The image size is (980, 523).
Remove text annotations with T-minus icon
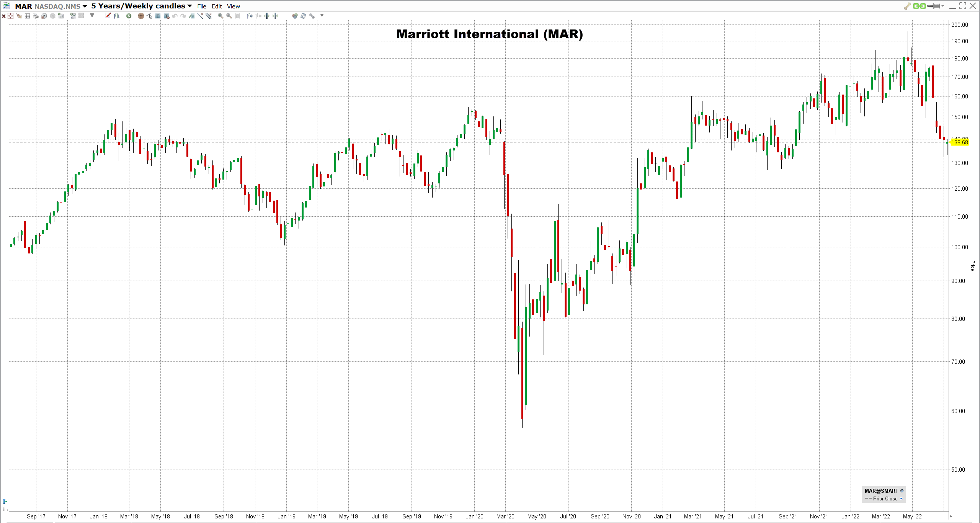pos(167,16)
